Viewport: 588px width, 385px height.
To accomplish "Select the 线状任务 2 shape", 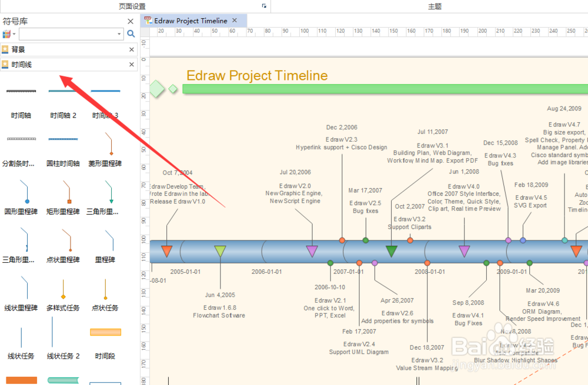I will click(63, 339).
